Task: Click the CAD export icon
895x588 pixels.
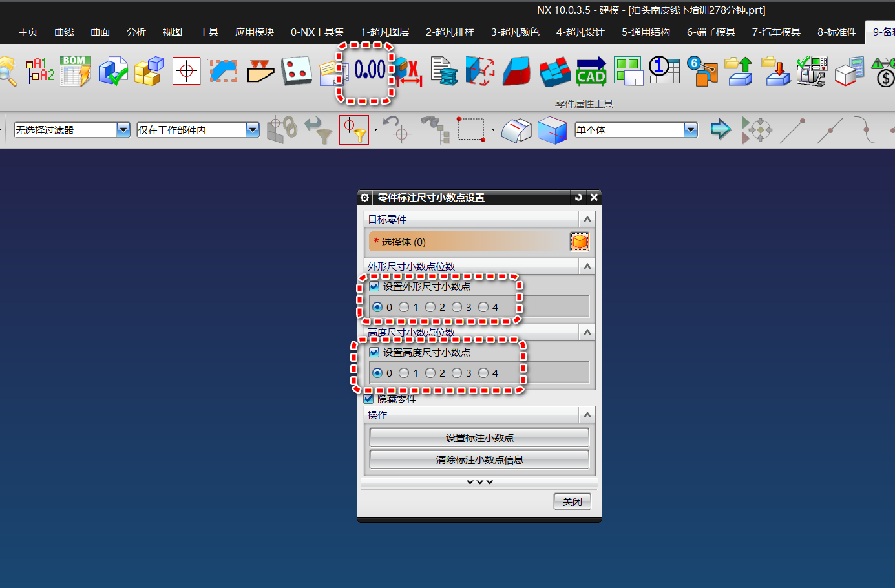Action: point(591,71)
